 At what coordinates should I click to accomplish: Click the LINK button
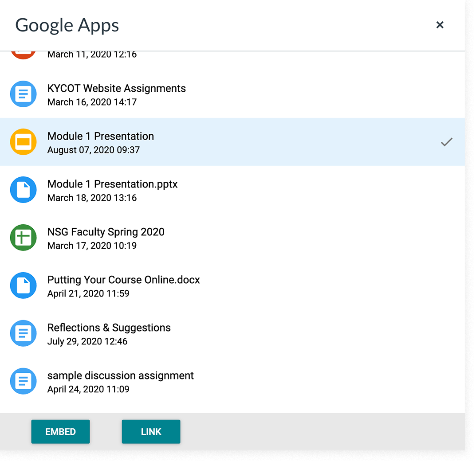pyautogui.click(x=151, y=431)
